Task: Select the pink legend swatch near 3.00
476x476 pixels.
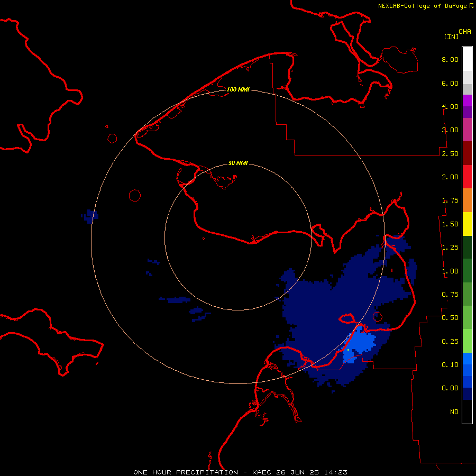Action: click(467, 130)
